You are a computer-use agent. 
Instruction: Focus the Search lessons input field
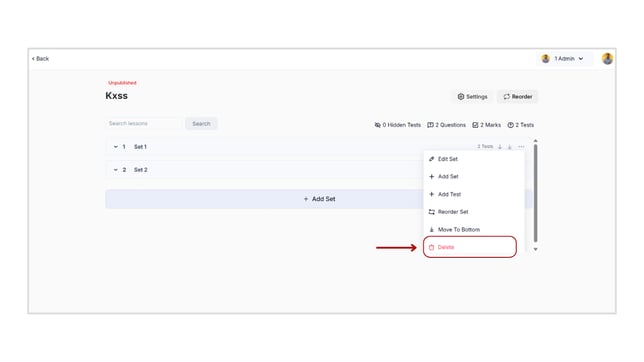coord(143,123)
